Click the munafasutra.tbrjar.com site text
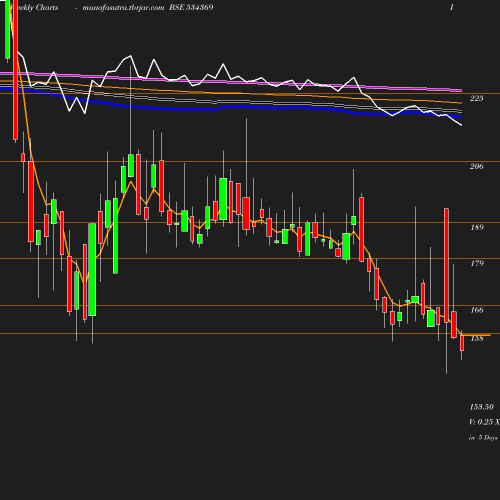500x500 pixels. (123, 8)
